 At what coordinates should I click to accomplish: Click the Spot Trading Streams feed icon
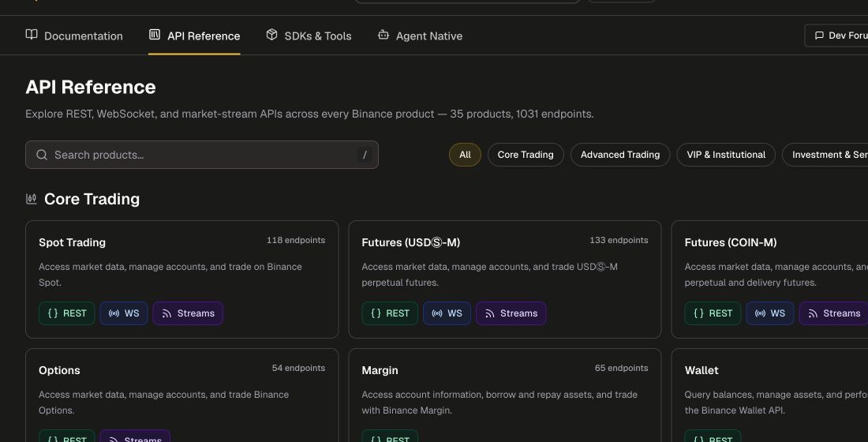[x=166, y=313]
